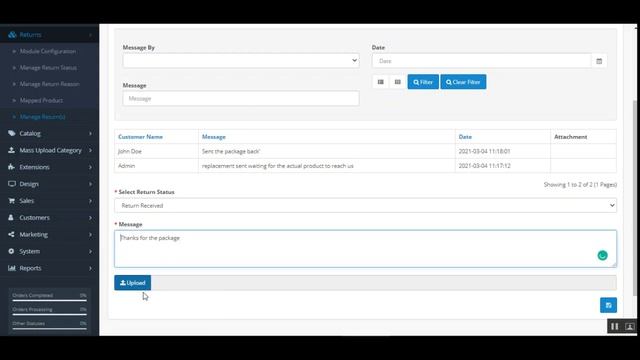
Task: Open the Select Return Status dropdown
Action: pyautogui.click(x=365, y=205)
